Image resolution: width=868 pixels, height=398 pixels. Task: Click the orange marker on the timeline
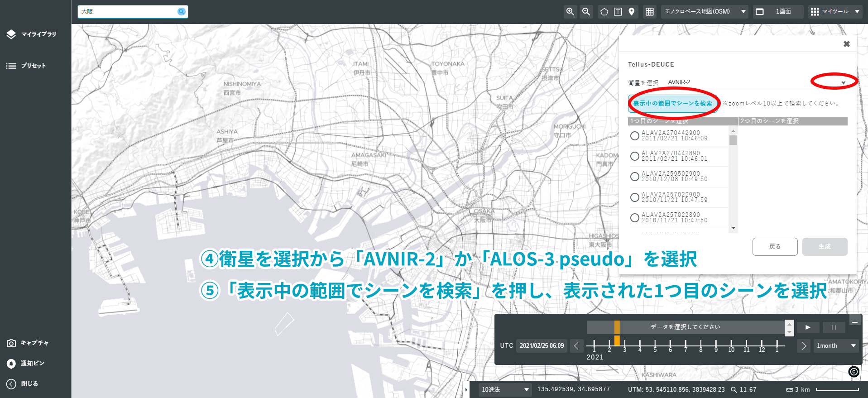tap(617, 340)
